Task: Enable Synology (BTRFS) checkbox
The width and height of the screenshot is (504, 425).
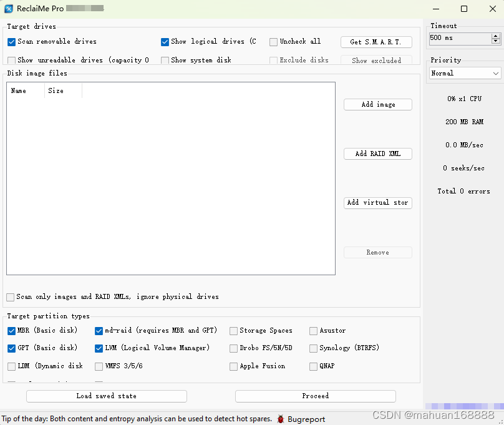Action: pyautogui.click(x=313, y=348)
